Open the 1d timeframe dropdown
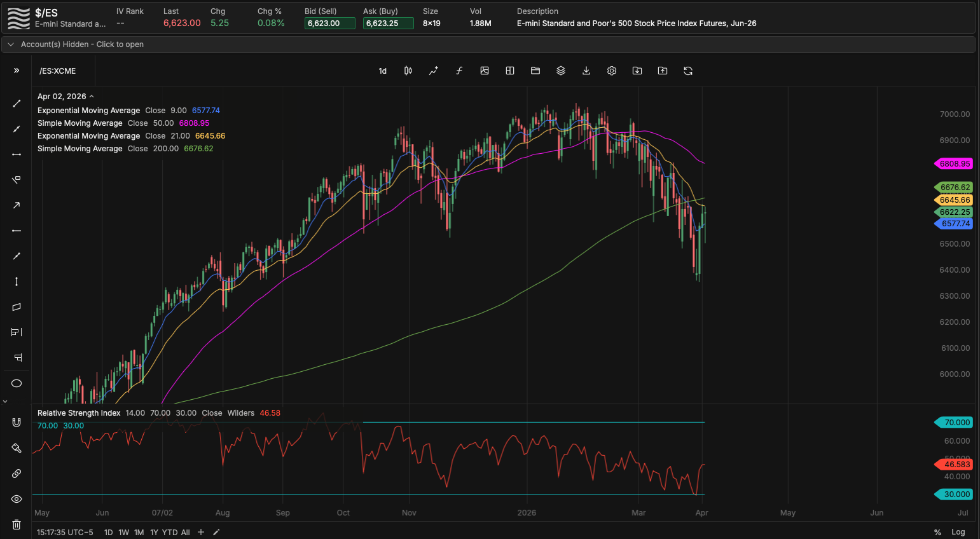The image size is (980, 539). [x=382, y=71]
